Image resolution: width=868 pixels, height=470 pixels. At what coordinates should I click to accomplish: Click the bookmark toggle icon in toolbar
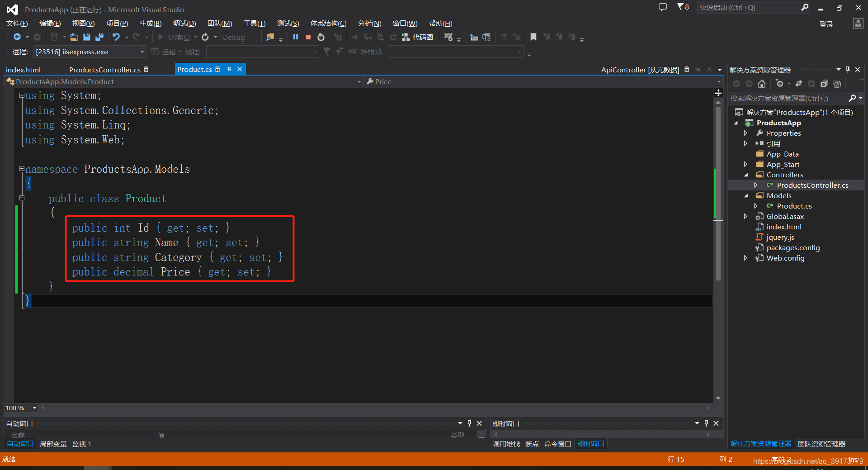[x=533, y=37]
